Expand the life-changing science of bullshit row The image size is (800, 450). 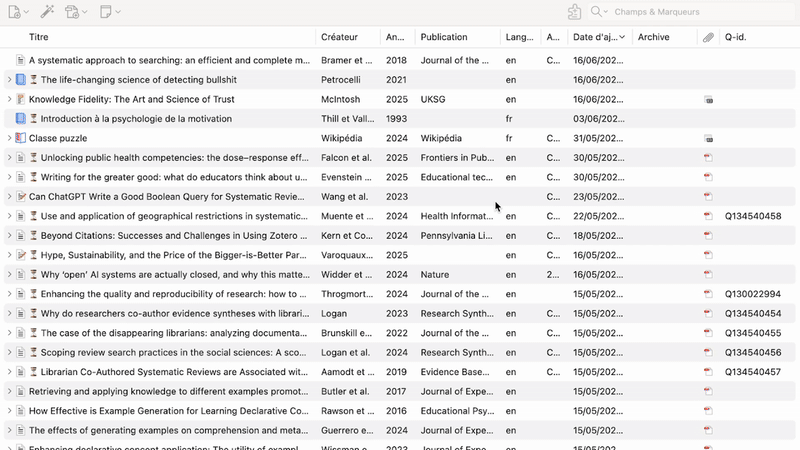[9, 80]
